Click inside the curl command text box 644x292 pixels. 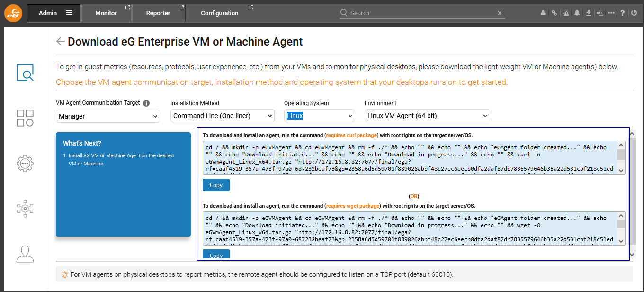(410, 158)
